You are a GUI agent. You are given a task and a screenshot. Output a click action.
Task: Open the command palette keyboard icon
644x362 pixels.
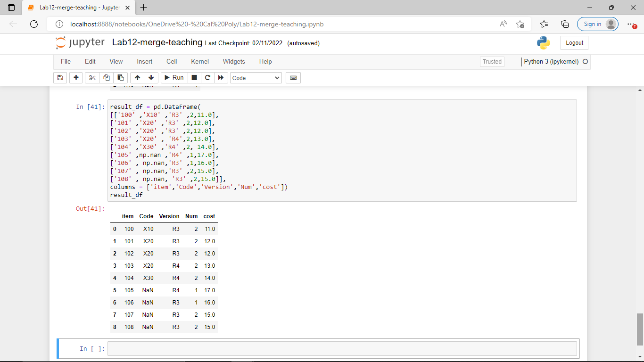tap(293, 78)
